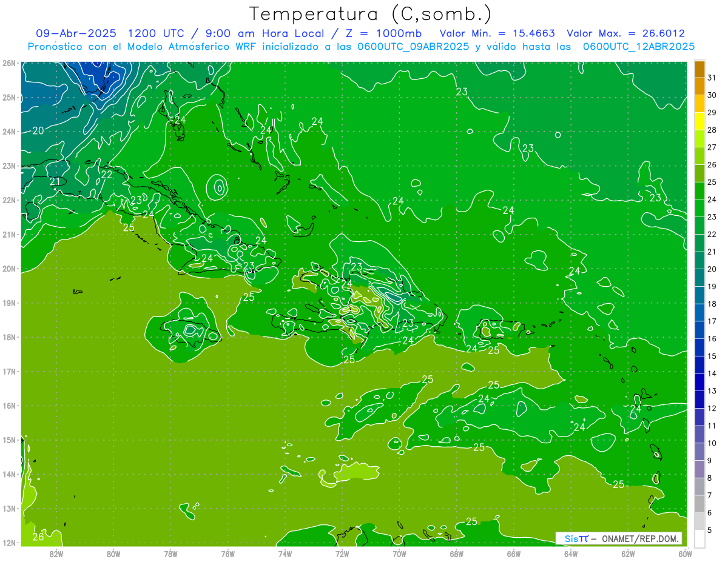Click the orange colorbar swatch between 30 and 31
Image resolution: width=728 pixels, height=562 pixels.
pyautogui.click(x=699, y=86)
